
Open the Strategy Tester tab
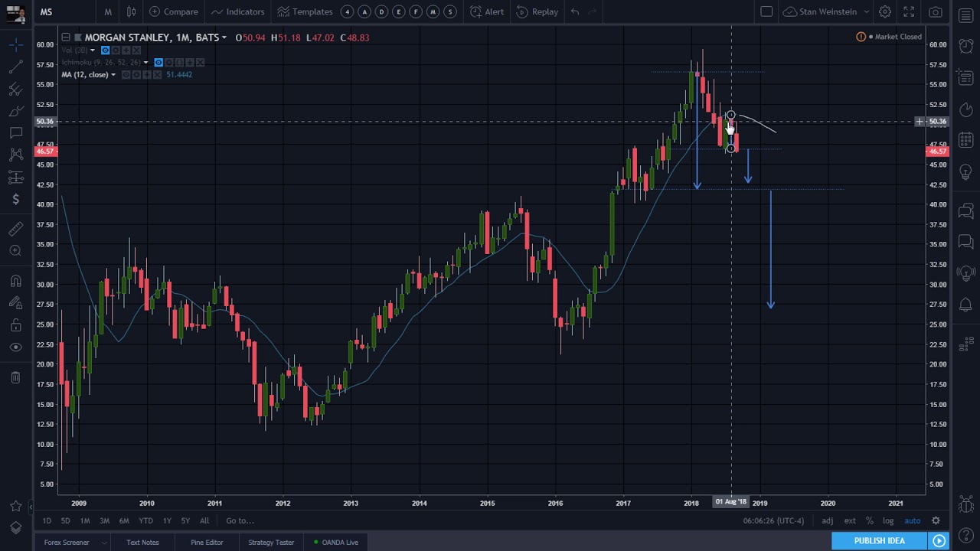pos(271,543)
